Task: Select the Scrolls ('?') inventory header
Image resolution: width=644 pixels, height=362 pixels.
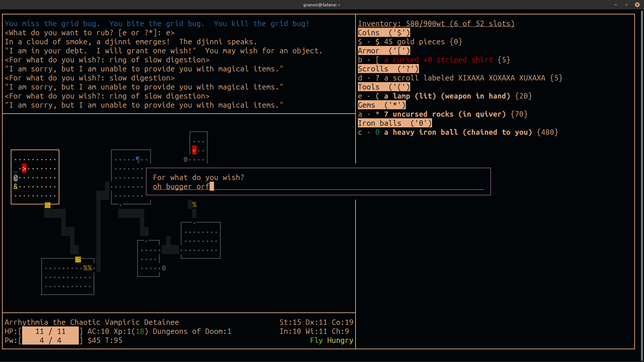Action: (388, 69)
